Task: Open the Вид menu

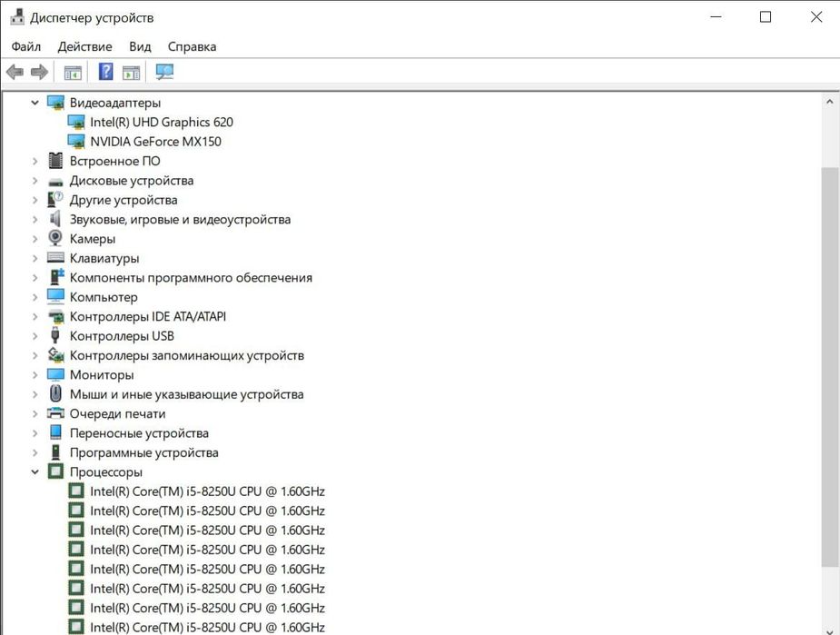Action: click(140, 46)
